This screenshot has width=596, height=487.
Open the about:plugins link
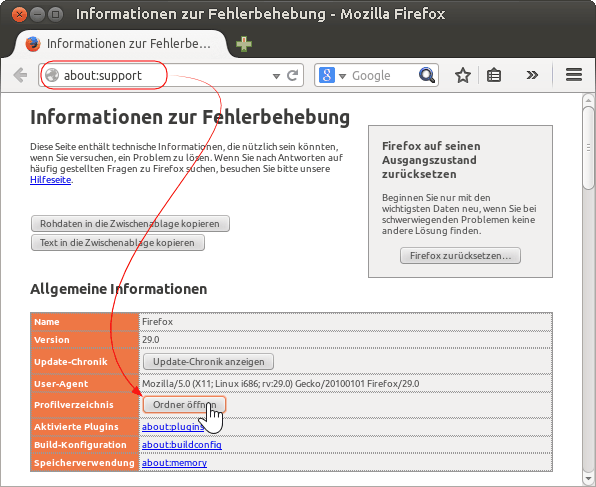pos(173,427)
